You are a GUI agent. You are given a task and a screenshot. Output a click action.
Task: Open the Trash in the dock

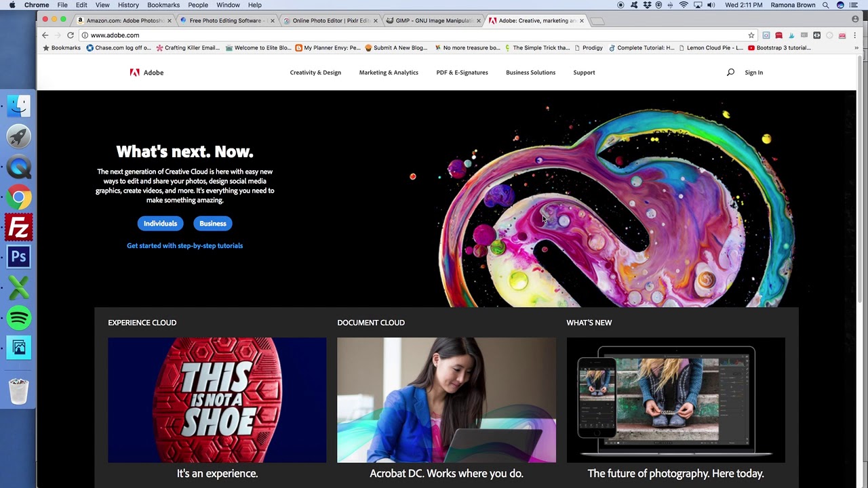(x=19, y=391)
